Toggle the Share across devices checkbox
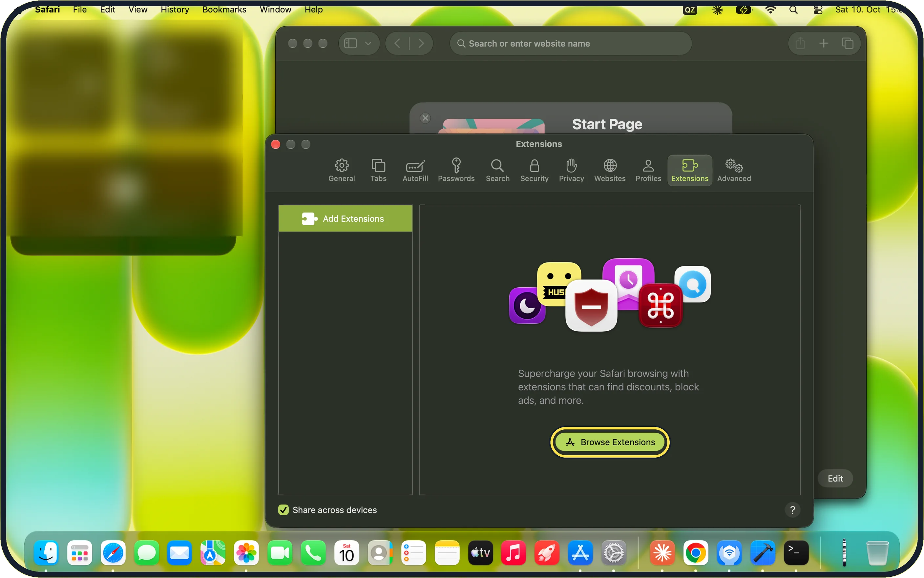The width and height of the screenshot is (924, 578). point(283,509)
